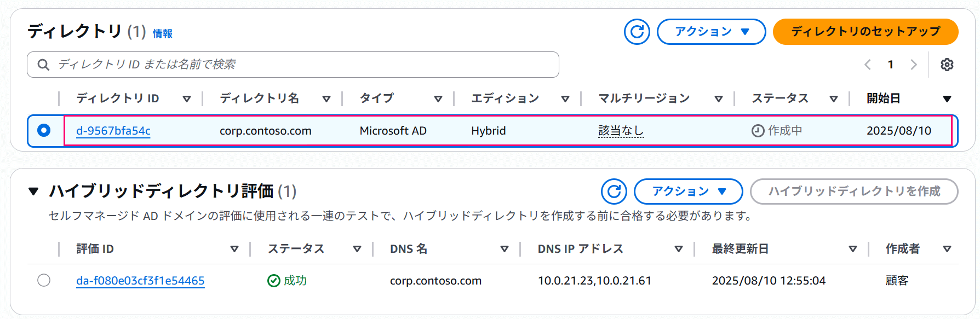Click last updated 2025/08/10 12:55:04

point(769,281)
